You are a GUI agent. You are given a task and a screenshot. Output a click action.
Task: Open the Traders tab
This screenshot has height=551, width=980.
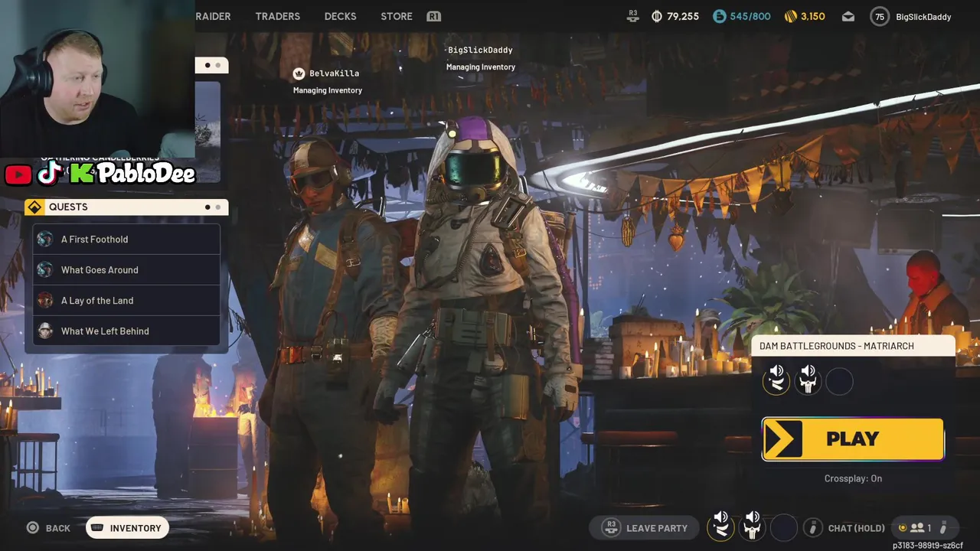[x=277, y=16]
